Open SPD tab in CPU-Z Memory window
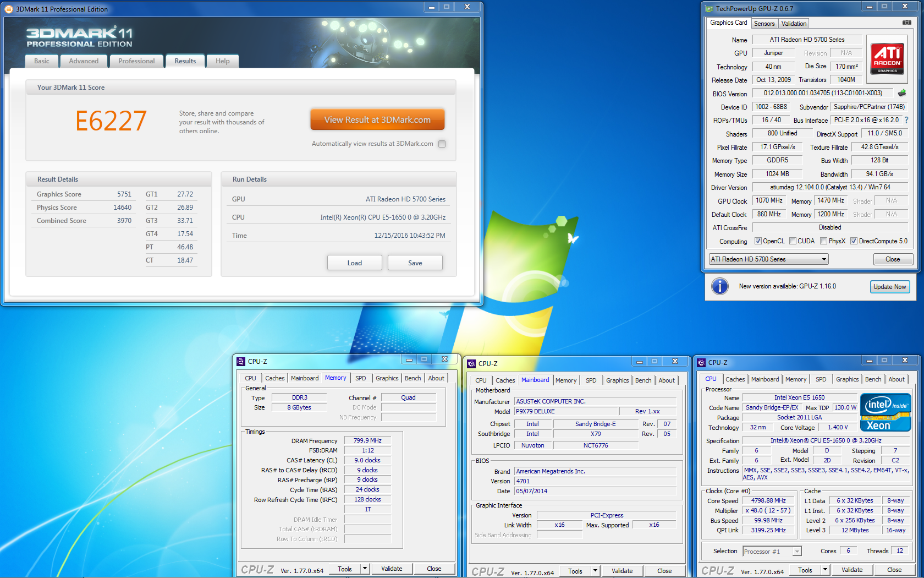Screen dimensions: 924x578 point(361,378)
